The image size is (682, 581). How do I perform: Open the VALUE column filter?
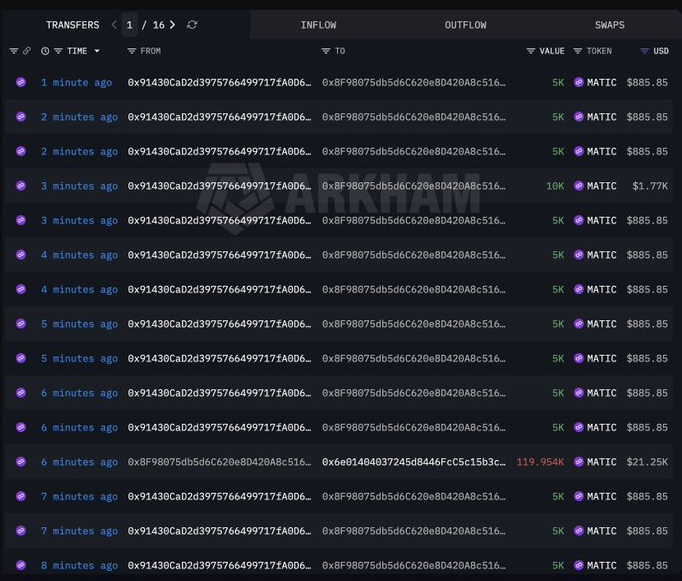[x=531, y=51]
